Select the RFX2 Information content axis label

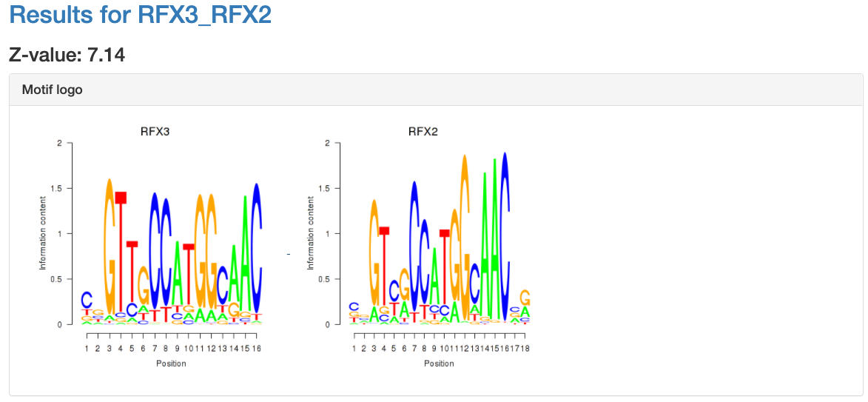(311, 233)
